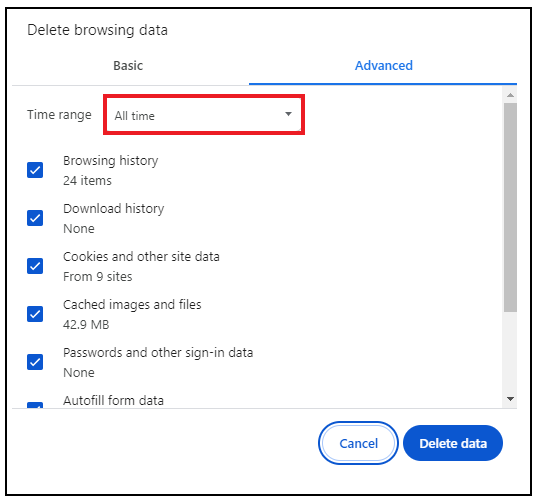Image resolution: width=534 pixels, height=498 pixels.
Task: Click the Cookies and other site data label
Action: (141, 257)
